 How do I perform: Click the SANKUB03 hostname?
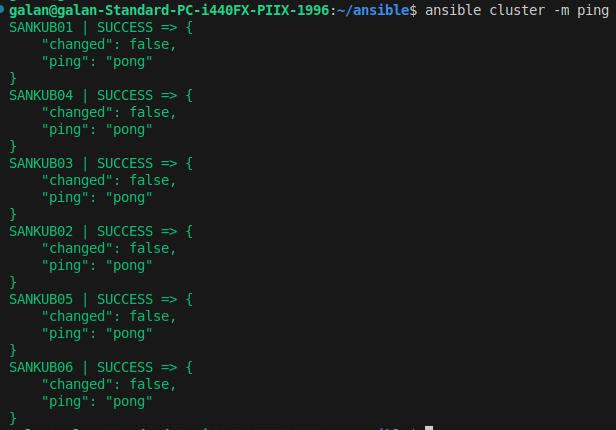click(x=41, y=163)
